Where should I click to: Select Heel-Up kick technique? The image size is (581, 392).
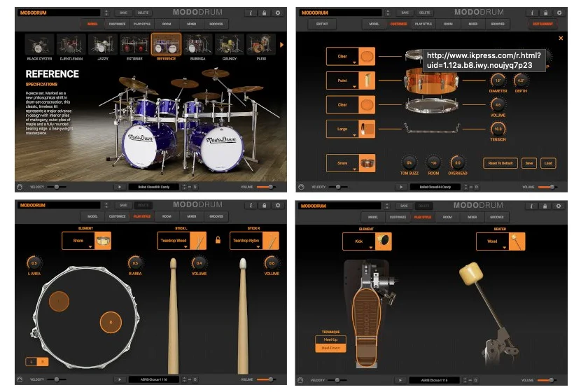(330, 339)
